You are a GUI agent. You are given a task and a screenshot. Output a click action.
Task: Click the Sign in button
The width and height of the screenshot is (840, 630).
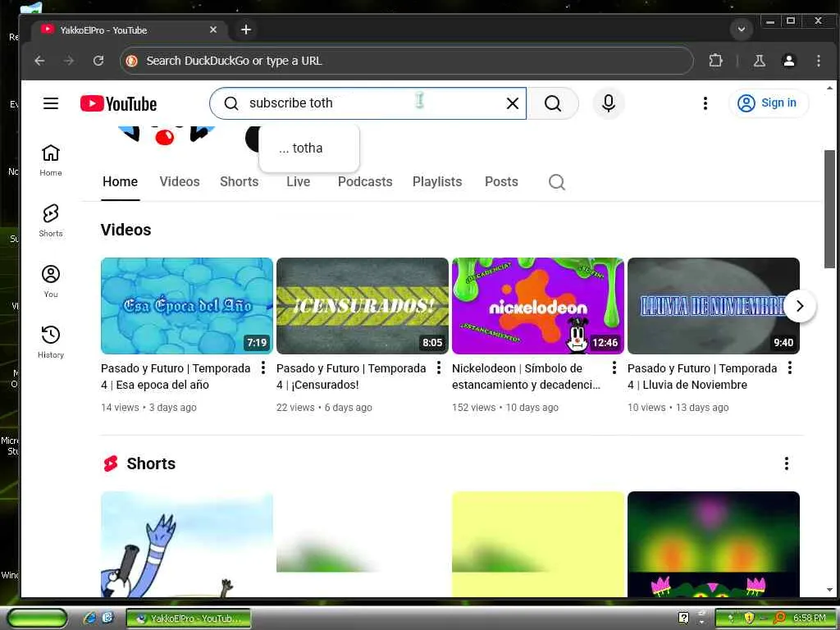coord(768,103)
